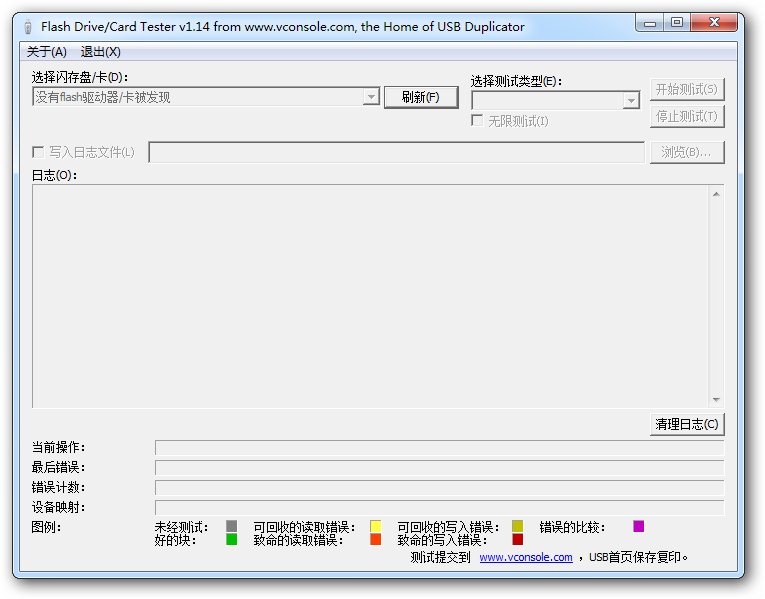Click the 停止测试(T) button
The width and height of the screenshot is (765, 599).
pyautogui.click(x=687, y=116)
